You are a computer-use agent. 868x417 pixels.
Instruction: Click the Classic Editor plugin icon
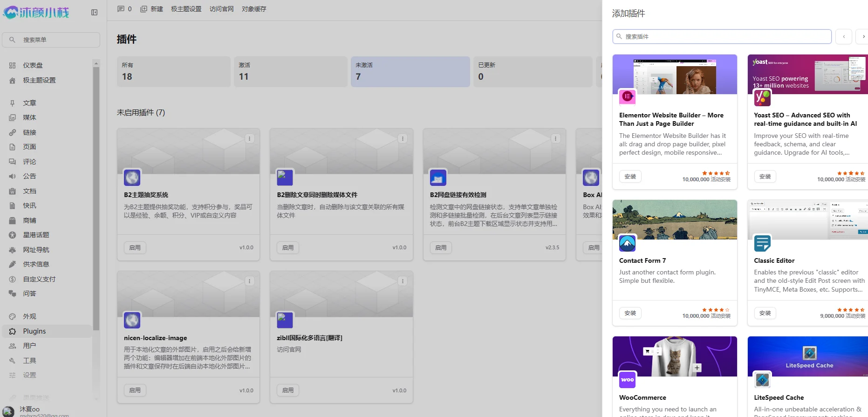click(762, 243)
